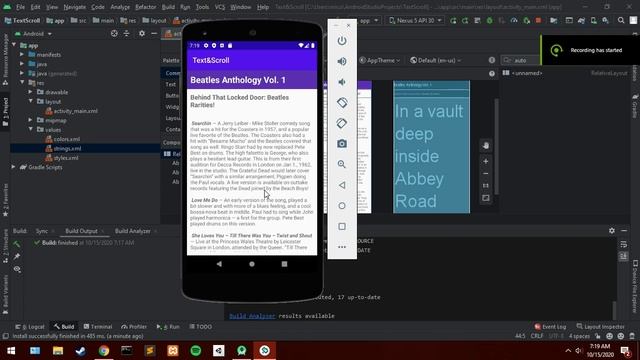Image resolution: width=640 pixels, height=360 pixels.
Task: Click the red Stop app button
Action: click(x=538, y=20)
